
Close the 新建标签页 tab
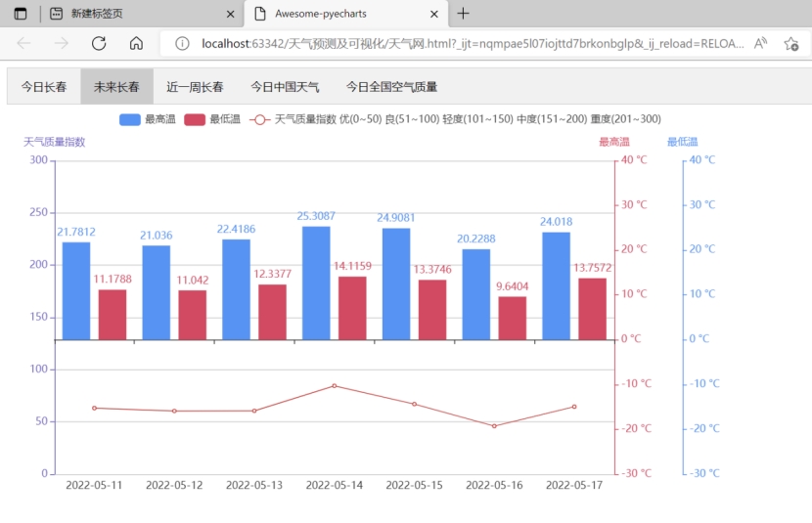point(231,14)
